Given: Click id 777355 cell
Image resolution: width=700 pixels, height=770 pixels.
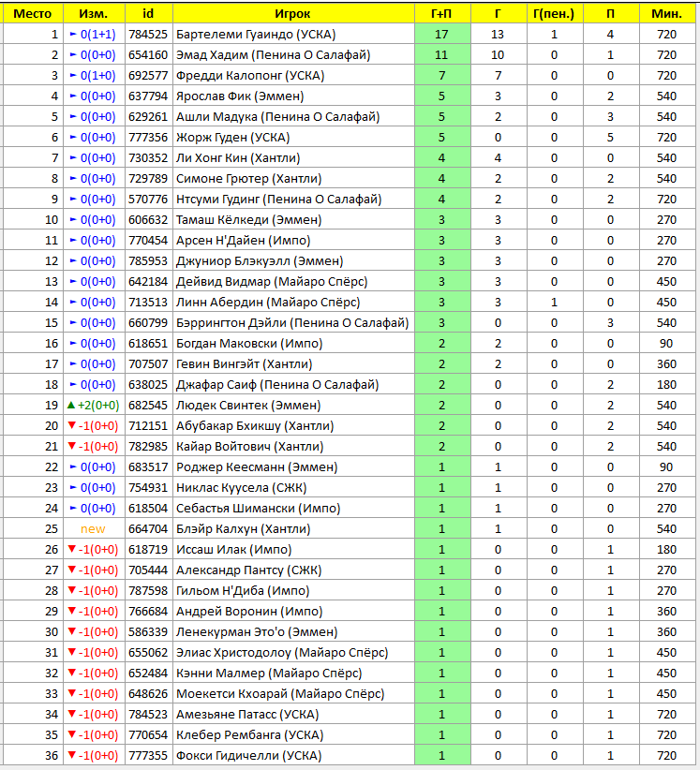Looking at the screenshot, I should (148, 755).
